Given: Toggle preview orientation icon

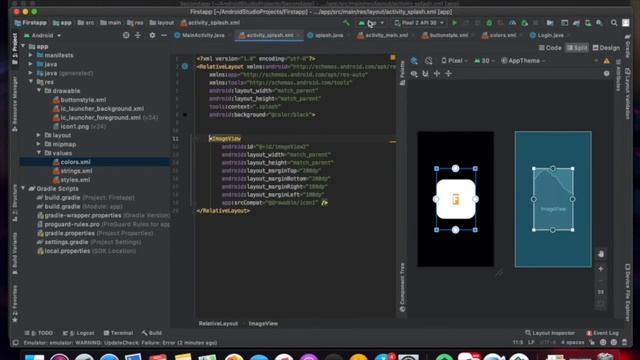Looking at the screenshot, I should pos(428,61).
